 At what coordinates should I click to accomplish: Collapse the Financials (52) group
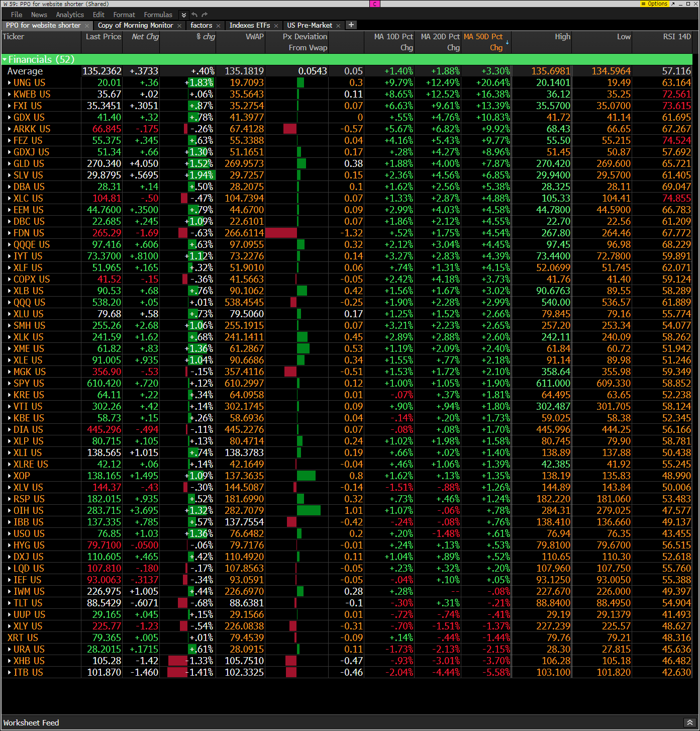(x=5, y=60)
